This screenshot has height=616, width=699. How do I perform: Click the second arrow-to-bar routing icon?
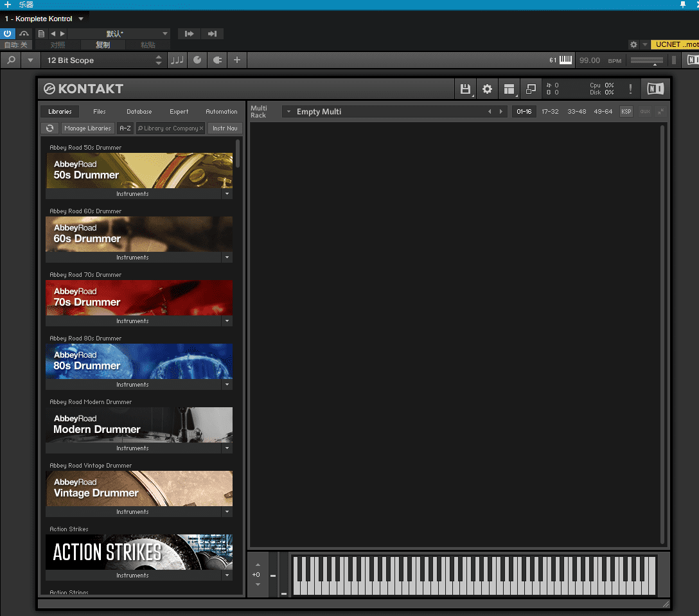[x=212, y=33]
